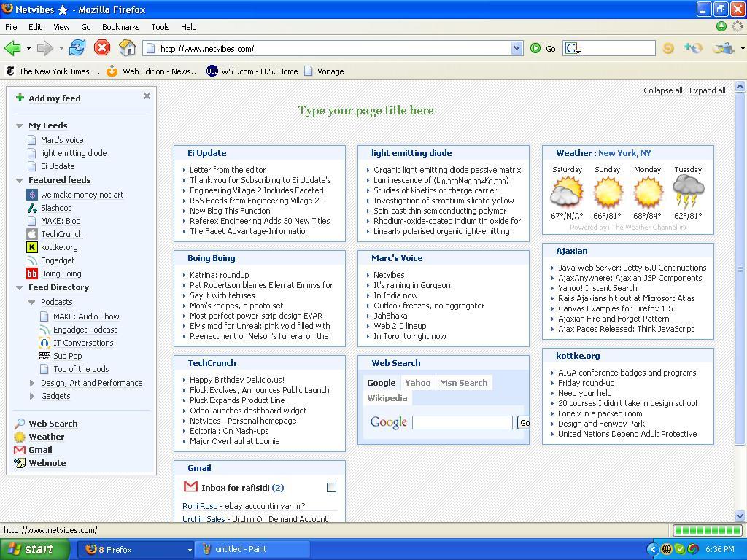
Task: Click the Webnote icon in sidebar
Action: coord(20,463)
